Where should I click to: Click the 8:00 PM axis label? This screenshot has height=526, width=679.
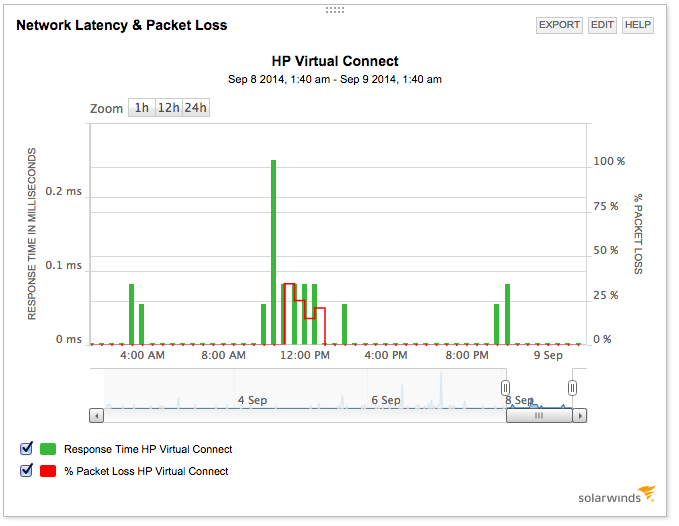point(467,355)
